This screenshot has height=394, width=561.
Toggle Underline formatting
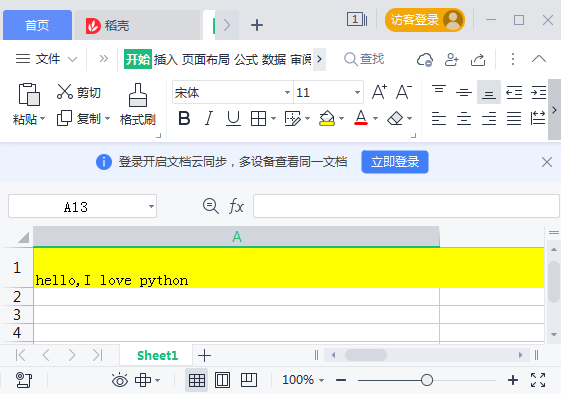pyautogui.click(x=233, y=118)
